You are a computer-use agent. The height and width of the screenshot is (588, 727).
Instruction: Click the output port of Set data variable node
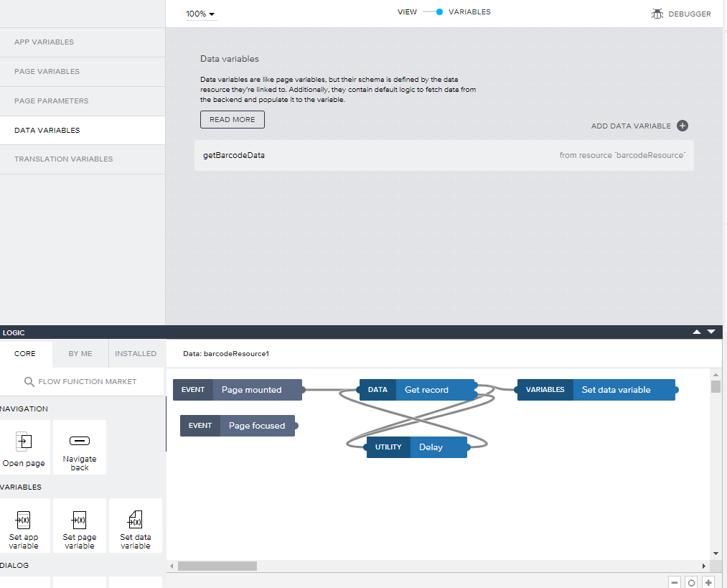(x=676, y=390)
